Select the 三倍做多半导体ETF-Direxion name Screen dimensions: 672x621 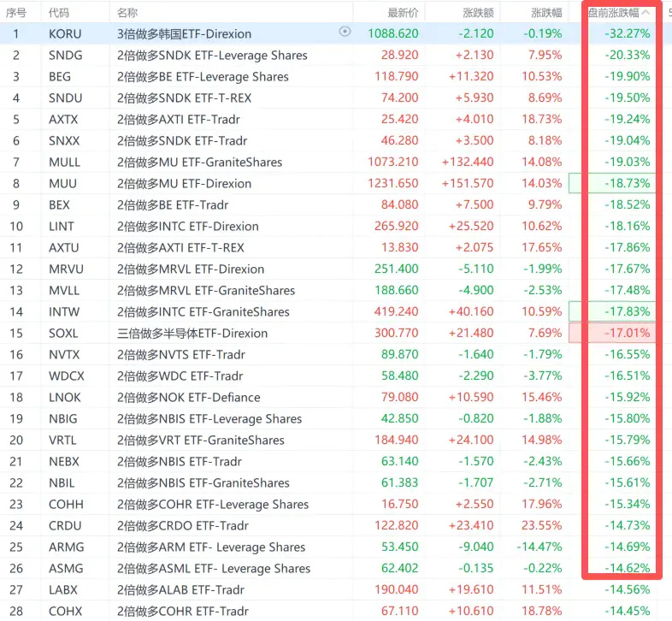(x=192, y=334)
